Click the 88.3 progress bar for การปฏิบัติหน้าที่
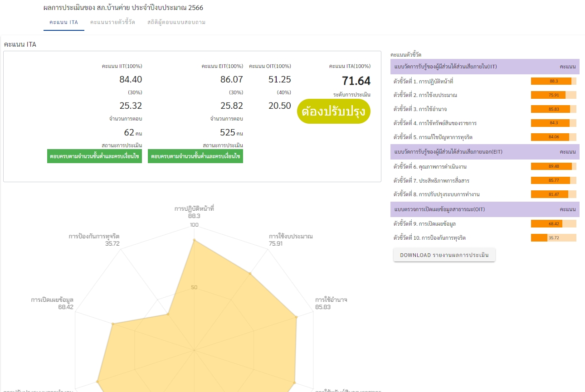 [x=553, y=81]
